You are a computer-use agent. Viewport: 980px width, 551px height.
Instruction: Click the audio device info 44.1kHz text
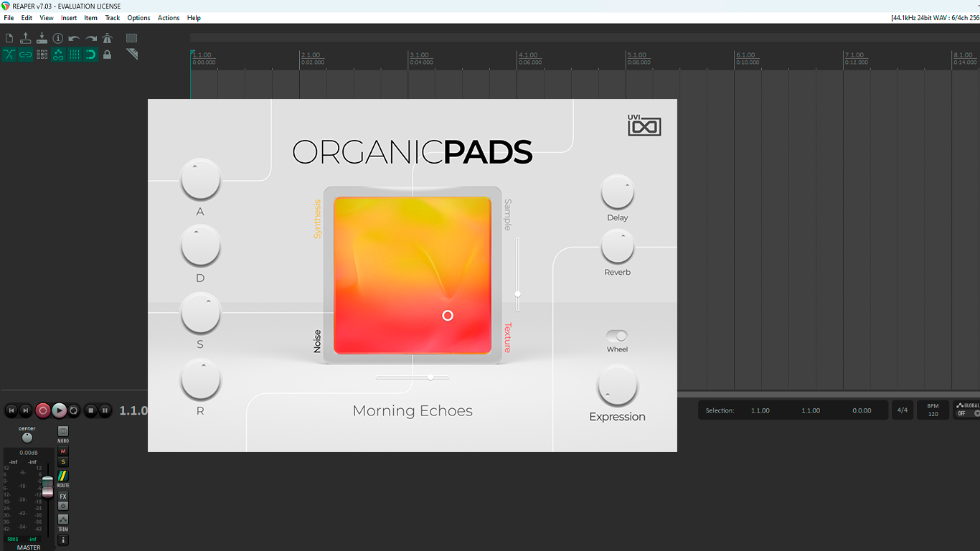click(935, 17)
